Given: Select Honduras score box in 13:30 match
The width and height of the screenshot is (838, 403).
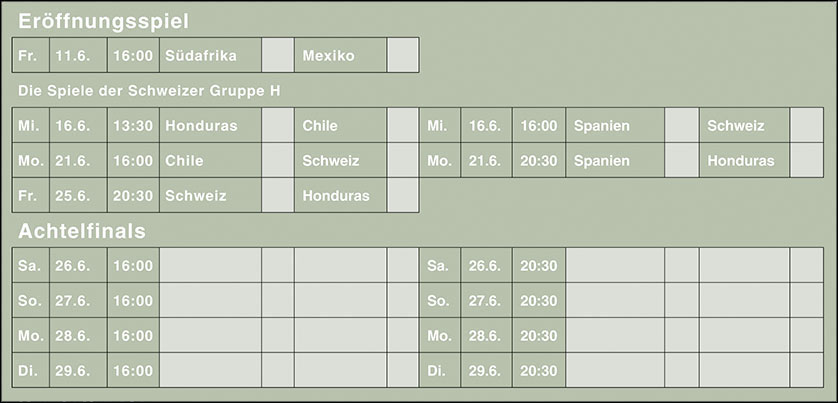Looking at the screenshot, I should coord(278,126).
